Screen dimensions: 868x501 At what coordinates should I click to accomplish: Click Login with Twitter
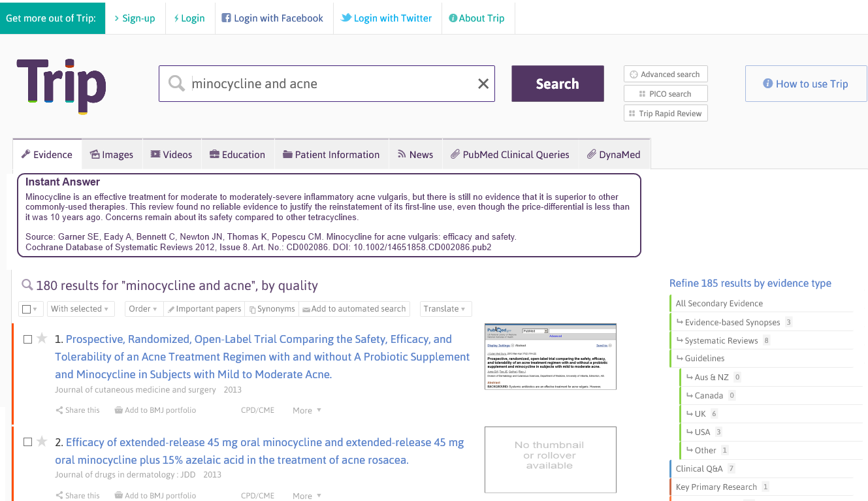[x=386, y=18]
